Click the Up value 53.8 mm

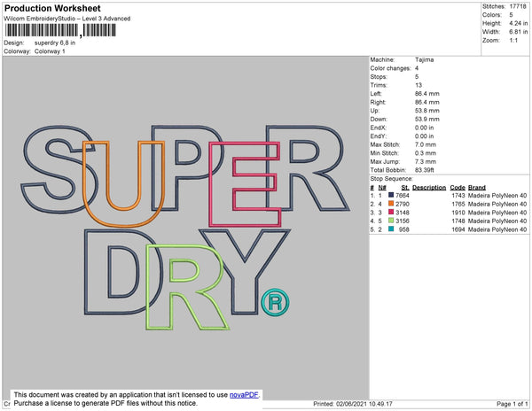point(426,111)
